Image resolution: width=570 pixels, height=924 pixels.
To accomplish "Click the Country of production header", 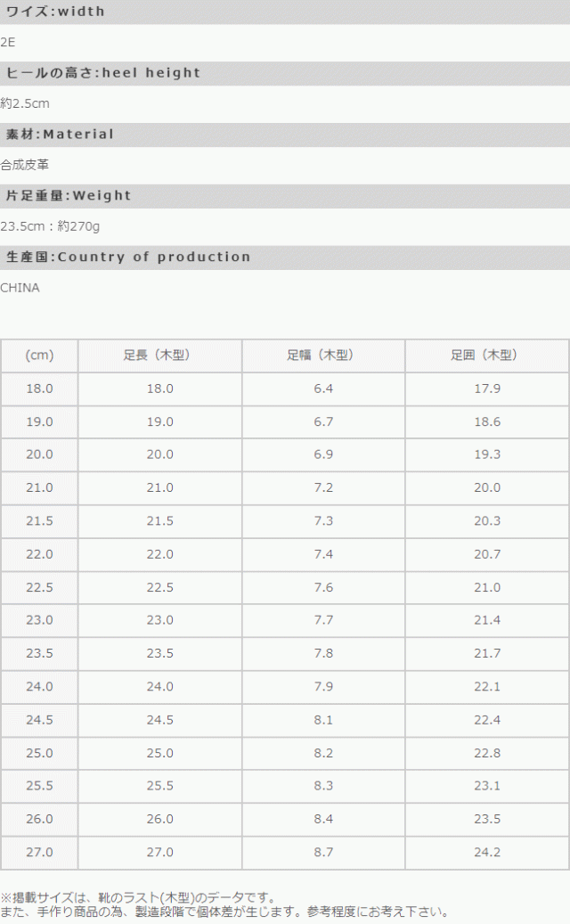I will pos(128,258).
